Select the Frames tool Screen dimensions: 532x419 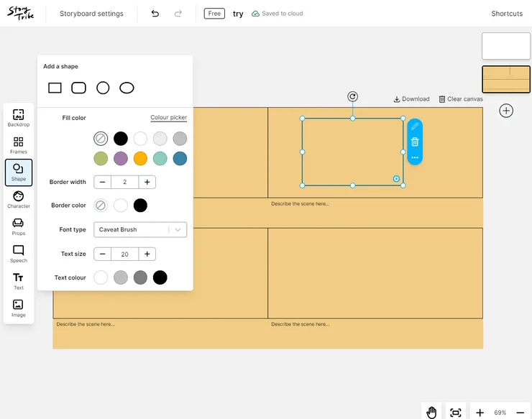19,145
